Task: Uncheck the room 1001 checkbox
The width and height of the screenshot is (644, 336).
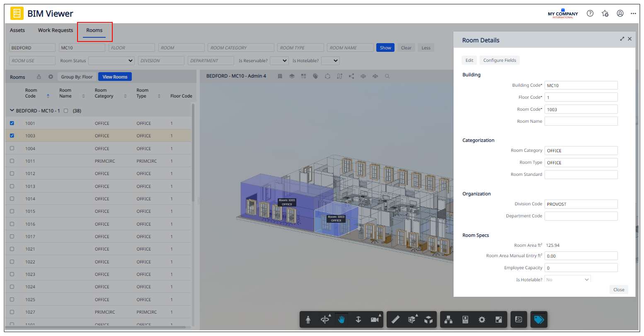Action: 12,123
